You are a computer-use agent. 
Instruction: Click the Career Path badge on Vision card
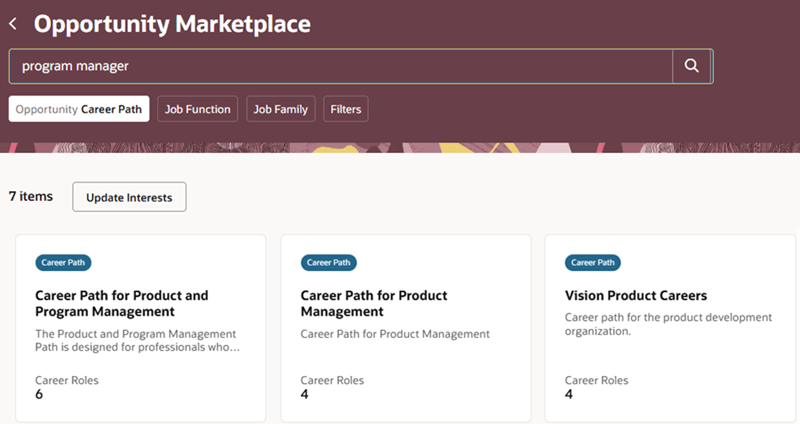point(593,263)
